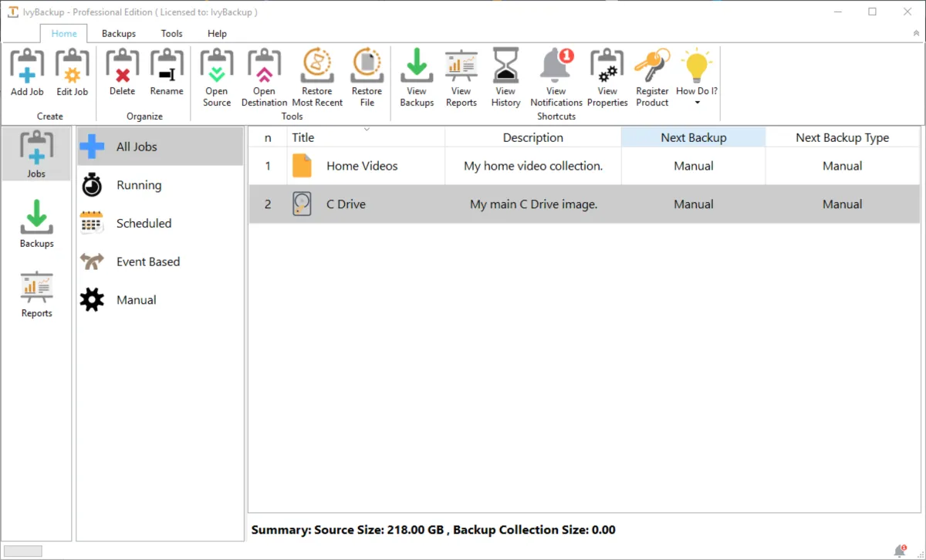Image resolution: width=926 pixels, height=560 pixels.
Task: Select the Jobs sidebar section
Action: point(36,155)
